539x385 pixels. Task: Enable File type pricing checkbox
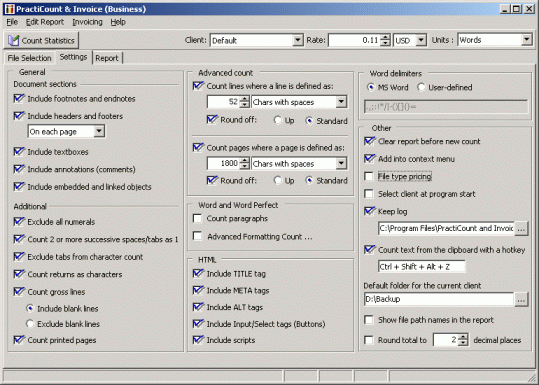pyautogui.click(x=369, y=176)
